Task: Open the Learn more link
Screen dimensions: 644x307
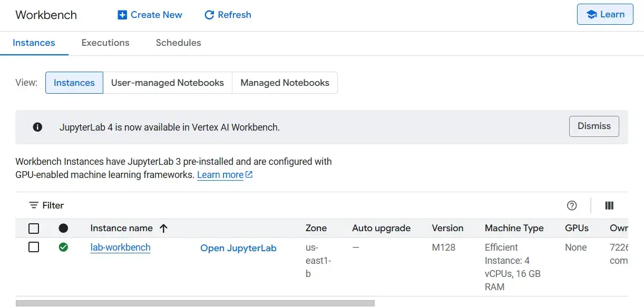Action: coord(220,175)
